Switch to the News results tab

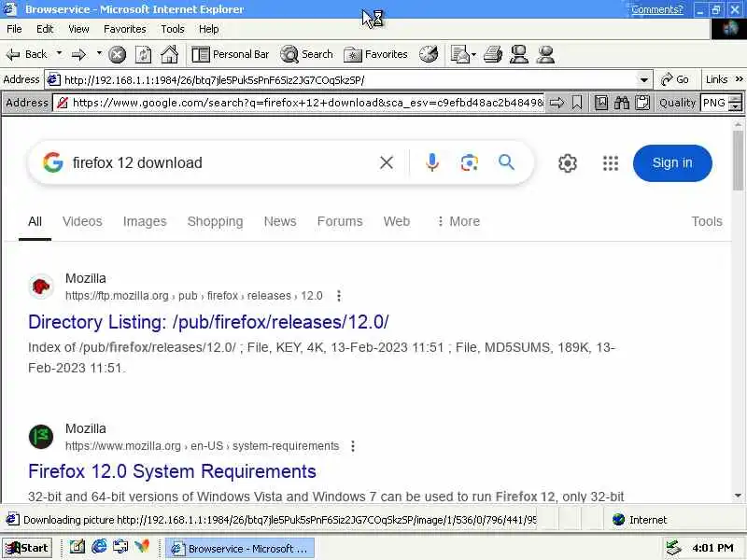click(x=280, y=221)
